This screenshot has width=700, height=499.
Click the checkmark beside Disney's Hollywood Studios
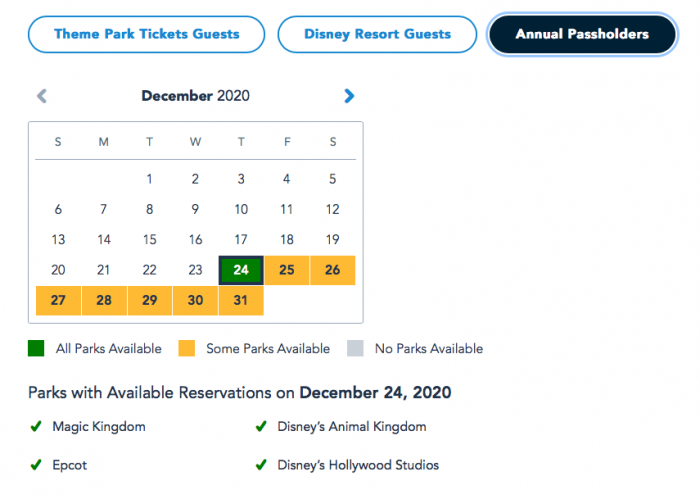point(261,465)
